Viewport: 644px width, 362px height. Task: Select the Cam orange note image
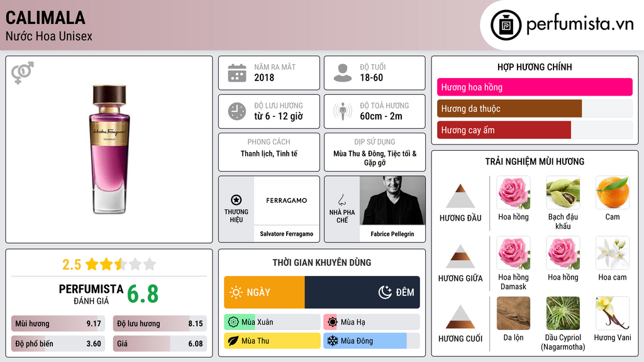pos(613,193)
